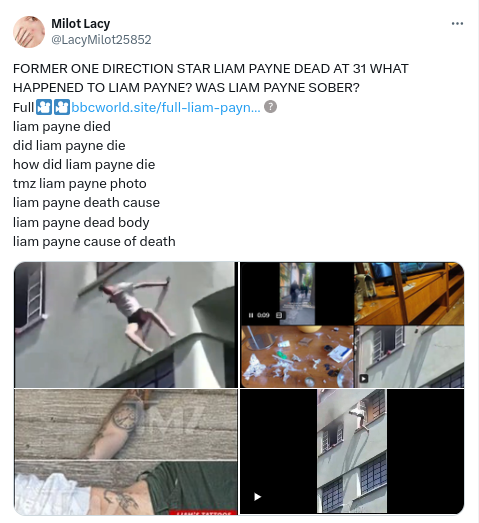The width and height of the screenshot is (479, 523).
Task: Open the bbcworld.site link
Action: [166, 107]
